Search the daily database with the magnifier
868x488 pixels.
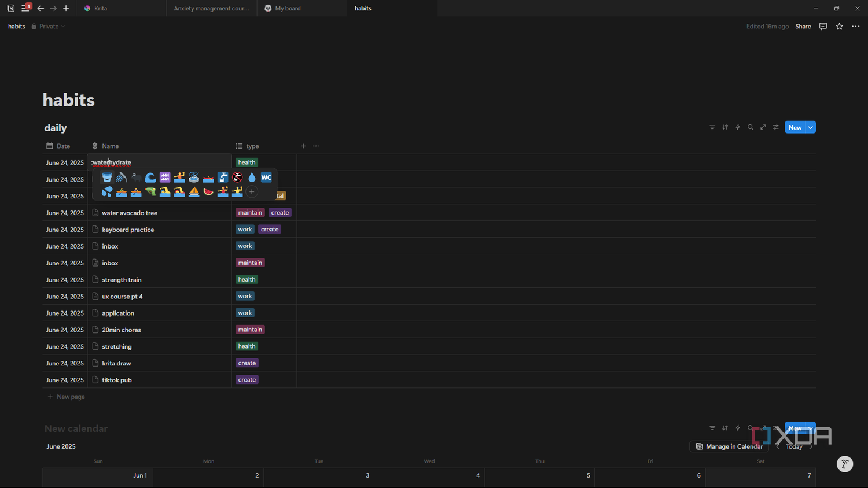coord(751,127)
